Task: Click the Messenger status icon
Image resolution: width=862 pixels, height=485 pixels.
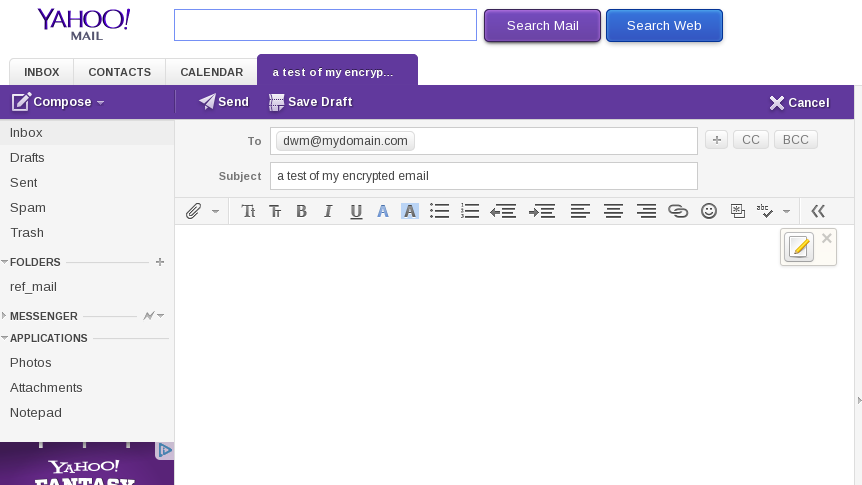Action: pyautogui.click(x=148, y=316)
